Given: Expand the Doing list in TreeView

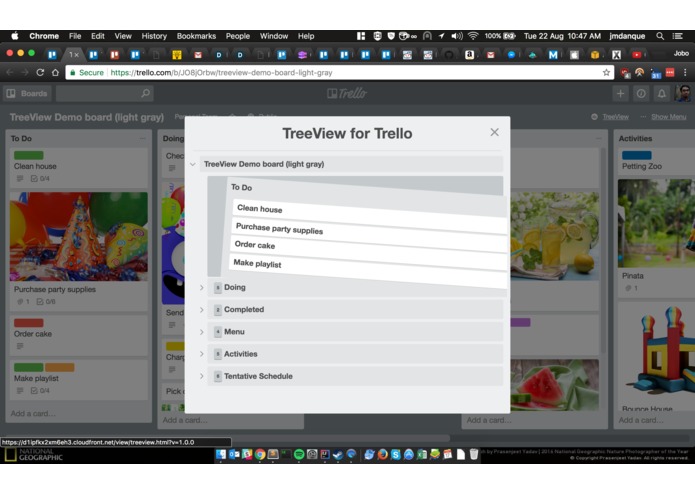Looking at the screenshot, I should tap(202, 288).
